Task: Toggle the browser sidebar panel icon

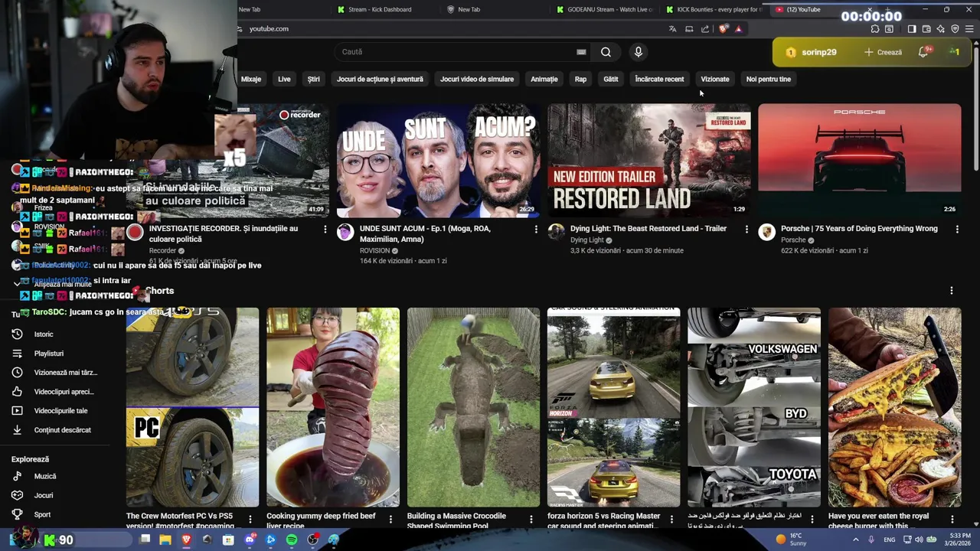Action: 912,29
